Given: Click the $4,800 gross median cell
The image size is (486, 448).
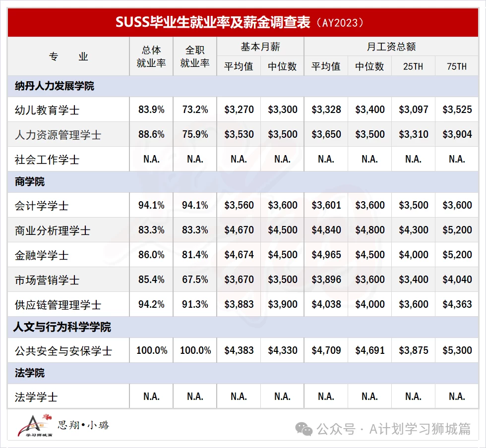Looking at the screenshot, I should pos(369,230).
